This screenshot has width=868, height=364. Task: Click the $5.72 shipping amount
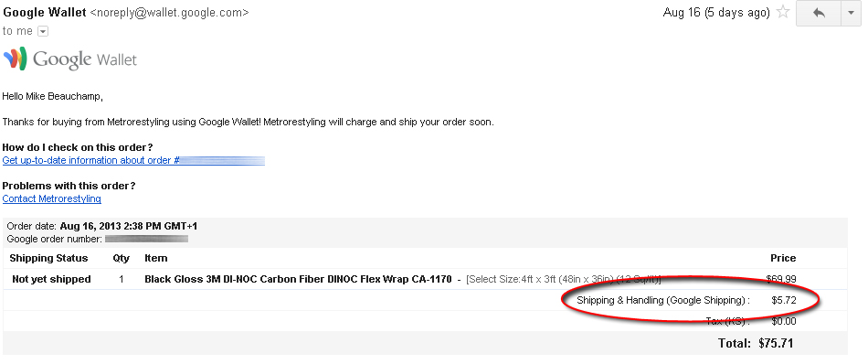pyautogui.click(x=783, y=300)
